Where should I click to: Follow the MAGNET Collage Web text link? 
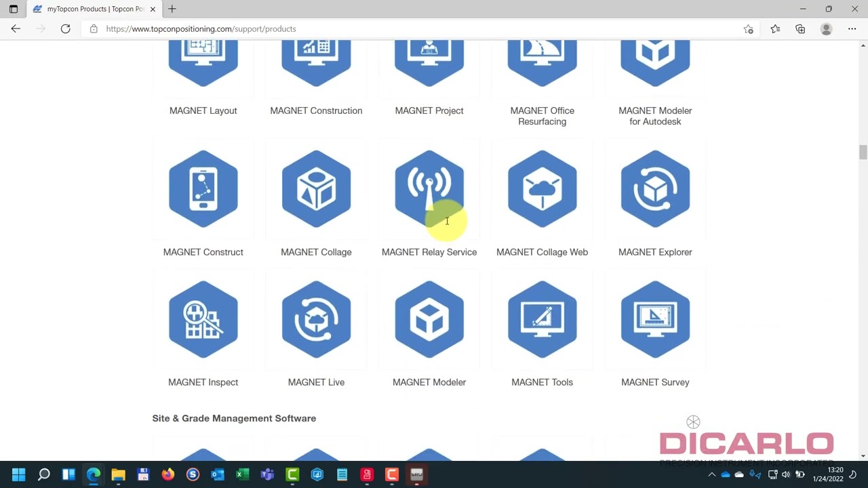coord(542,252)
